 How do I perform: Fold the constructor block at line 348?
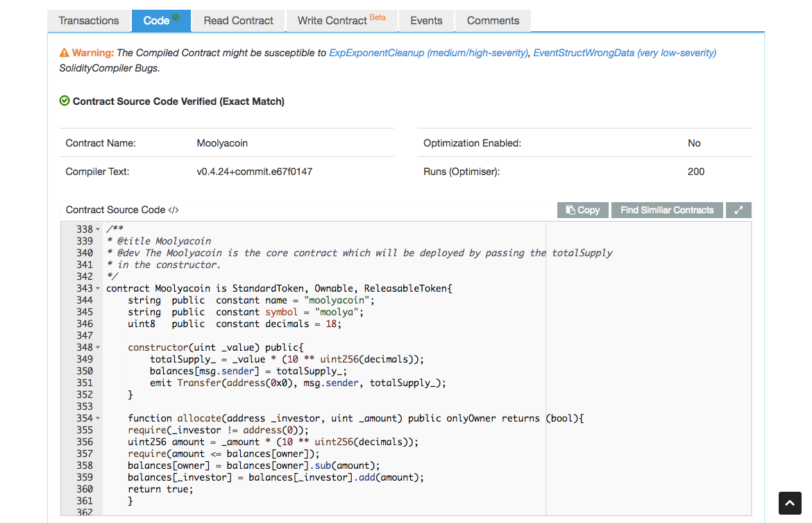pos(98,347)
